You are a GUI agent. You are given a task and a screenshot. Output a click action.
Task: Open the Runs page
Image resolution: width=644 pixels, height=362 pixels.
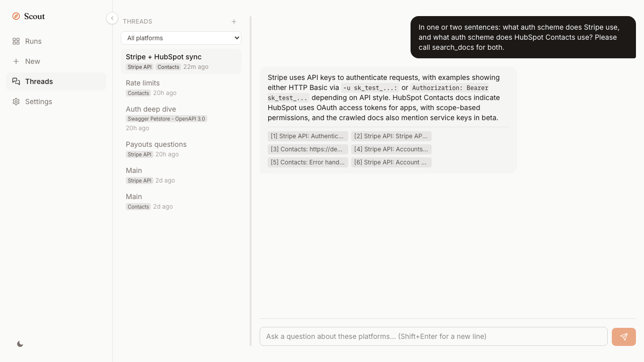56,41
